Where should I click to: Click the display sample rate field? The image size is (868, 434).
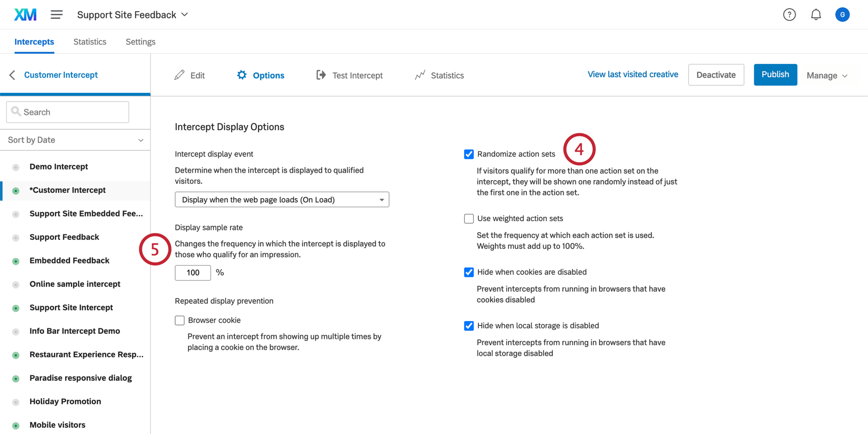[x=193, y=273]
